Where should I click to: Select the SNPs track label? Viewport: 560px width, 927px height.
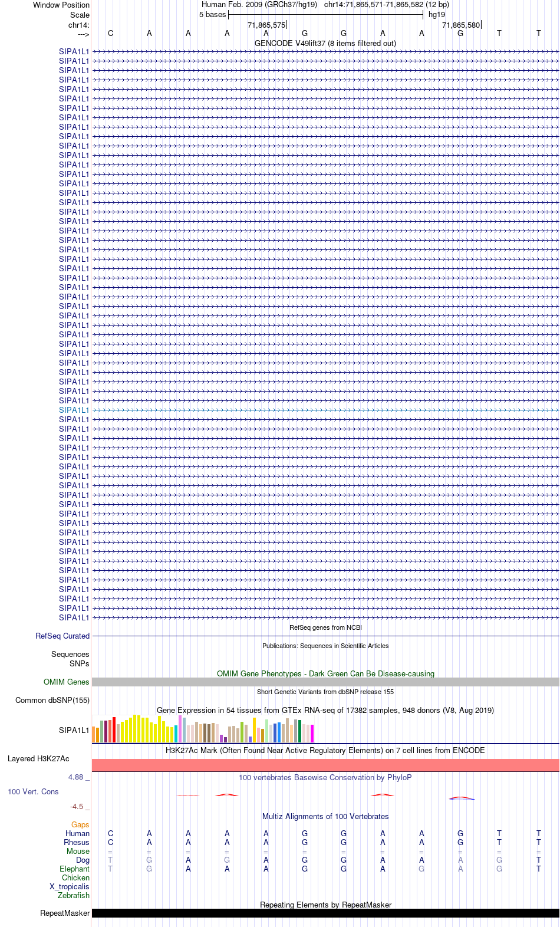pos(80,663)
